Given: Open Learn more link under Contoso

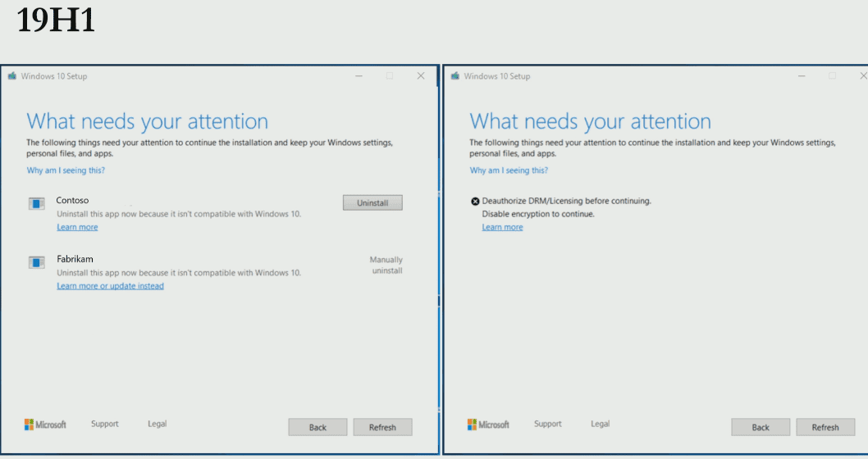Looking at the screenshot, I should click(77, 227).
